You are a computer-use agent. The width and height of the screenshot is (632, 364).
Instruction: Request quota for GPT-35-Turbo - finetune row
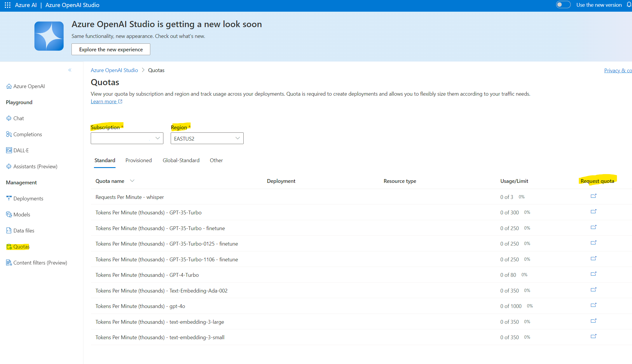pyautogui.click(x=593, y=227)
